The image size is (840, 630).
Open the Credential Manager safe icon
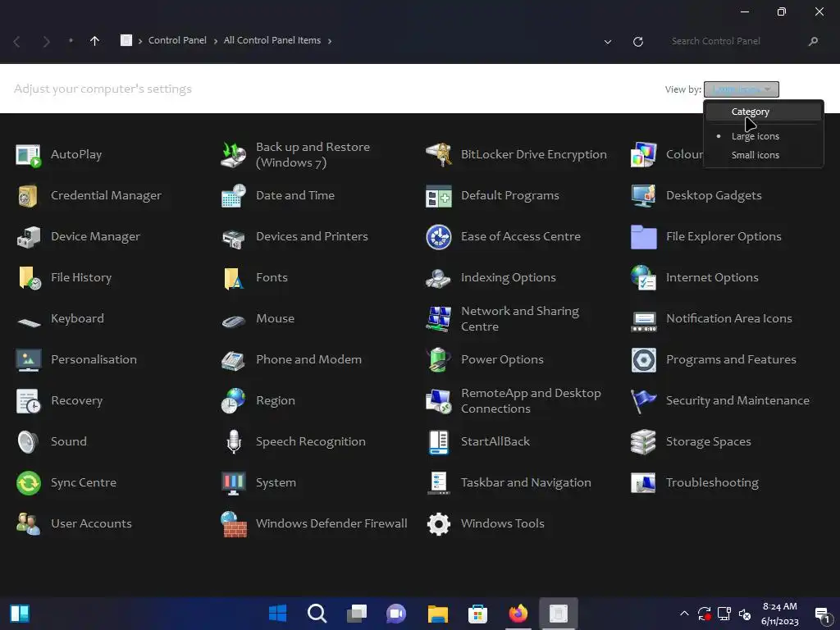pyautogui.click(x=29, y=196)
